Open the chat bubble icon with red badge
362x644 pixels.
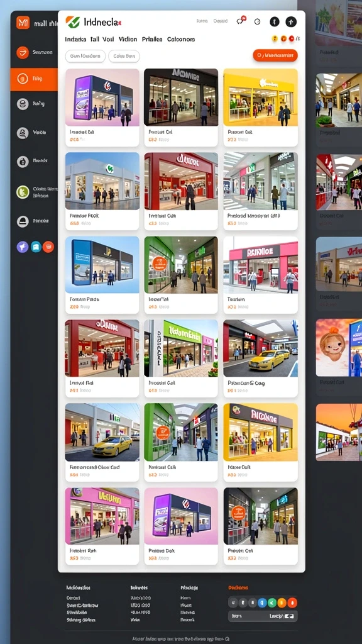click(x=241, y=21)
